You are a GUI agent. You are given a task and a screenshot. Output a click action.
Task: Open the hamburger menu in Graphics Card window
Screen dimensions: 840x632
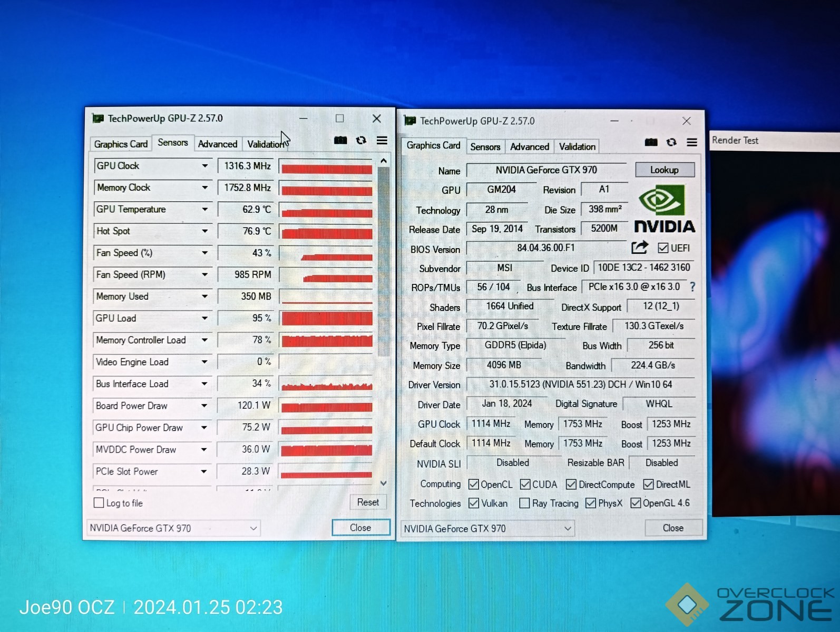click(x=692, y=142)
